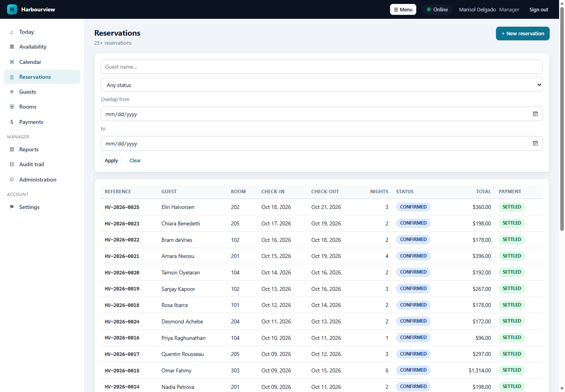Click the Settings flag icon

12,207
